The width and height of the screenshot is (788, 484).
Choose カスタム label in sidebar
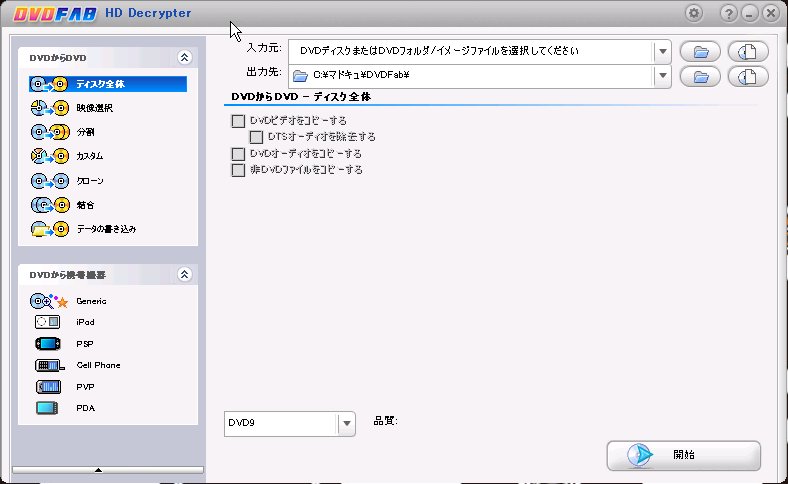(89, 156)
